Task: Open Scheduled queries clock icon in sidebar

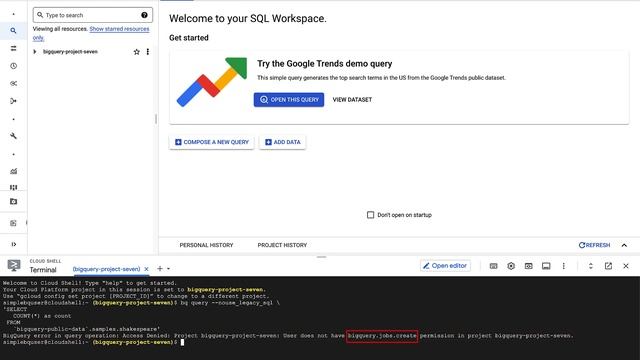Action: (13, 66)
